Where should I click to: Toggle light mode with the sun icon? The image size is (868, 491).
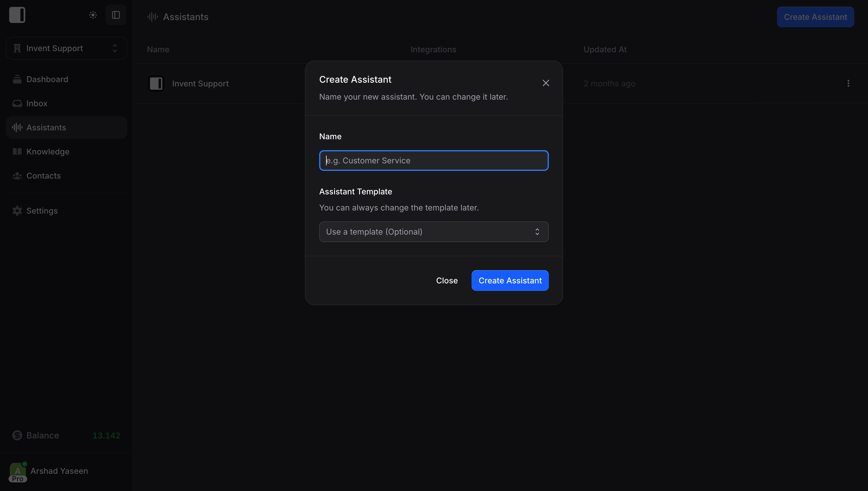point(92,15)
